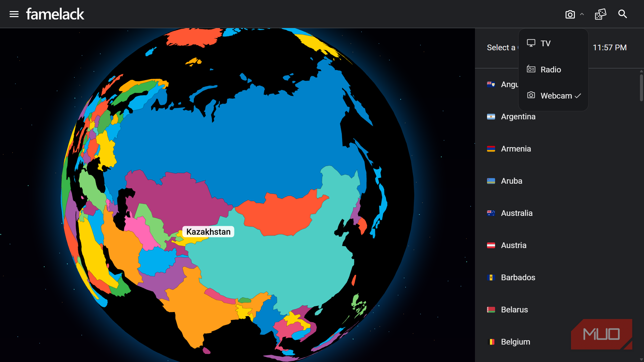The width and height of the screenshot is (644, 362).
Task: Click the 11:57 PM clock text
Action: pos(610,48)
